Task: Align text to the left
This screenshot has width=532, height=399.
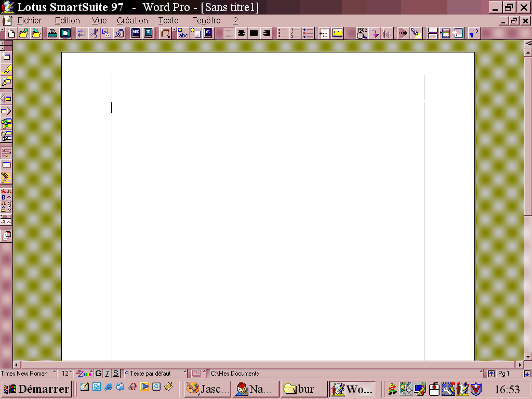Action: pos(229,33)
